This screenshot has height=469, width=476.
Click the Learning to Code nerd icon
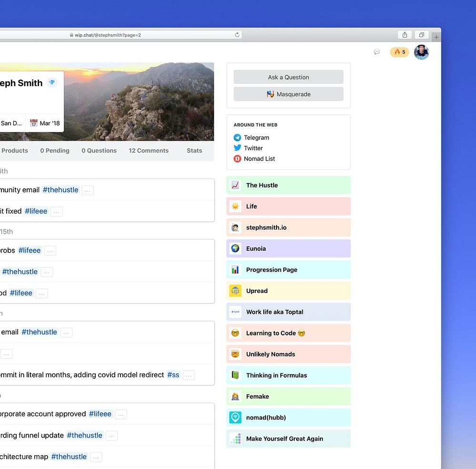coord(235,333)
